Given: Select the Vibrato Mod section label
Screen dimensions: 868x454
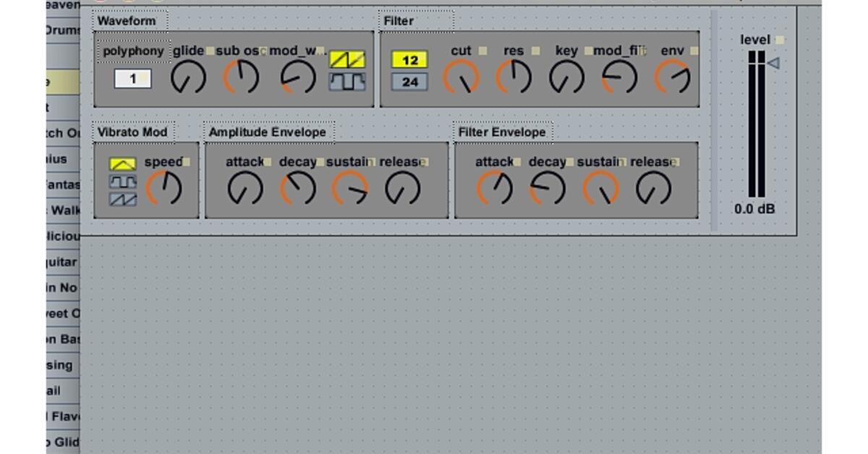Looking at the screenshot, I should coord(132,132).
